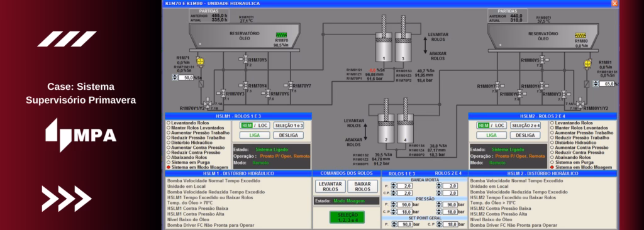Click LIGA button for HSLM2
This screenshot has width=644, height=230.
[491, 135]
